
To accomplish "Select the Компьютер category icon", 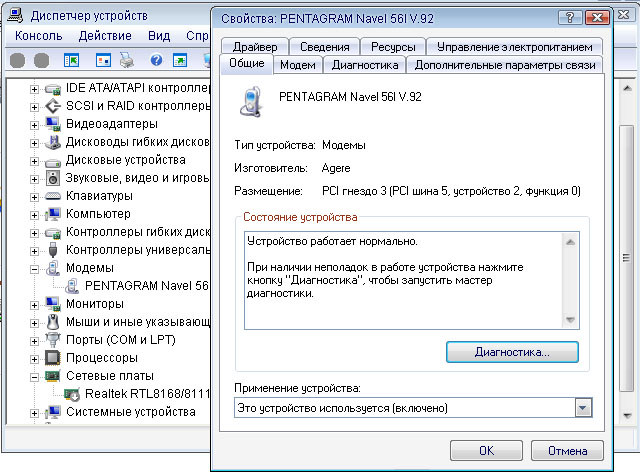I will coord(53,214).
